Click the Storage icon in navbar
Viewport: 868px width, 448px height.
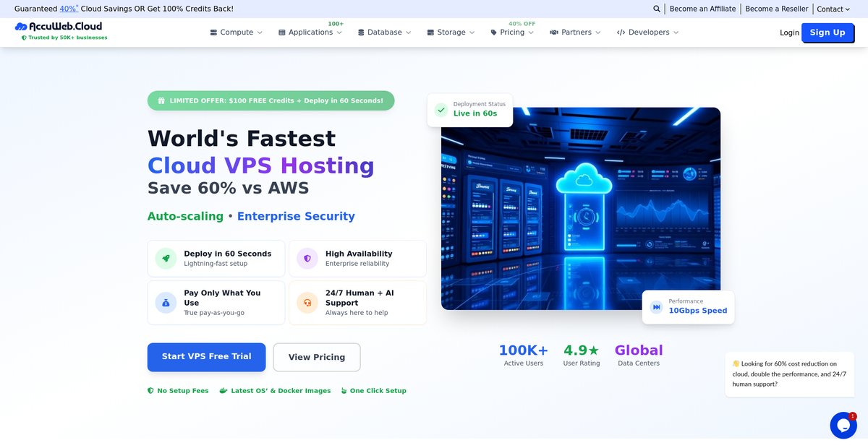430,33
